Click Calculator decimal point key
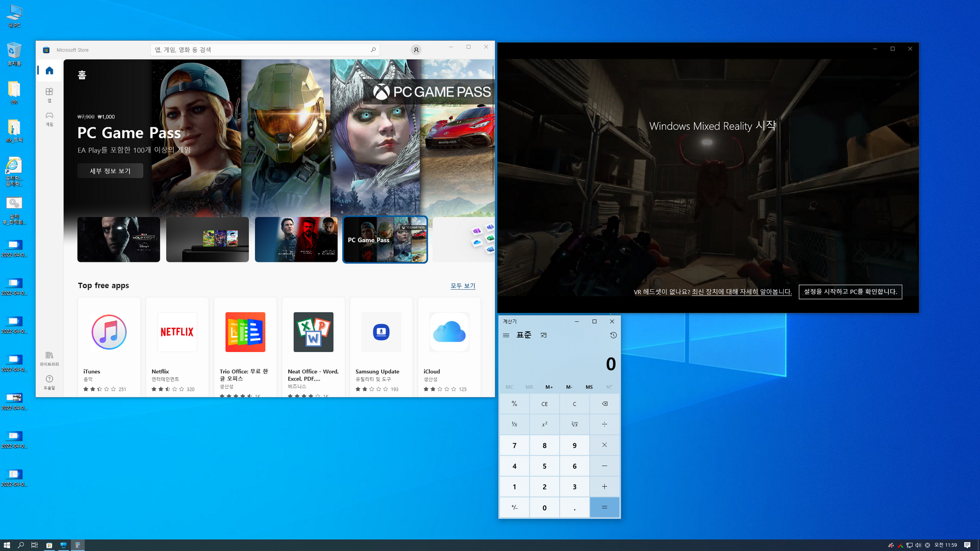 pyautogui.click(x=574, y=507)
